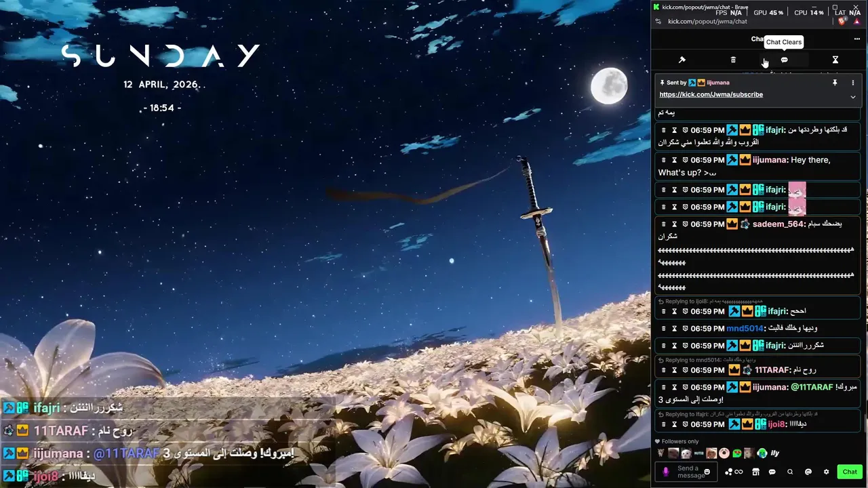
Task: Open the bans hammer tab in moderation bar
Action: [682, 60]
